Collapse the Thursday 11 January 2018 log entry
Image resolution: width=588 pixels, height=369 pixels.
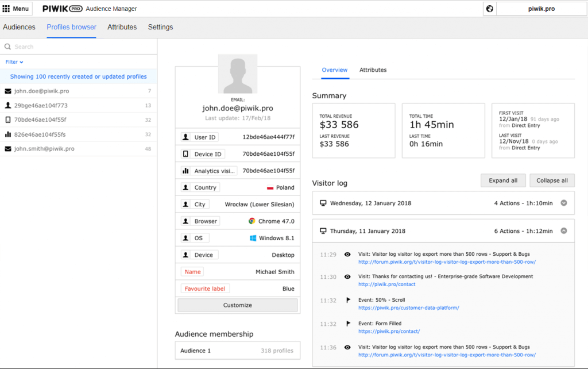(x=563, y=230)
